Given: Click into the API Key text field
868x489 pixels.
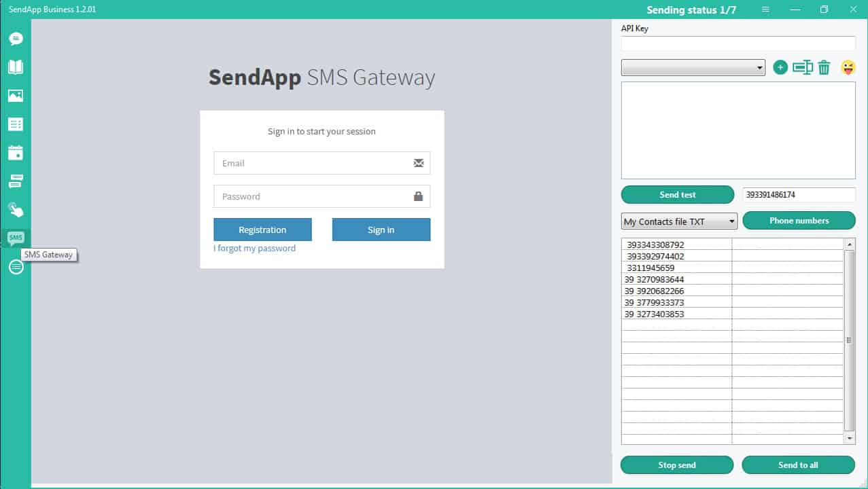Looking at the screenshot, I should click(737, 43).
